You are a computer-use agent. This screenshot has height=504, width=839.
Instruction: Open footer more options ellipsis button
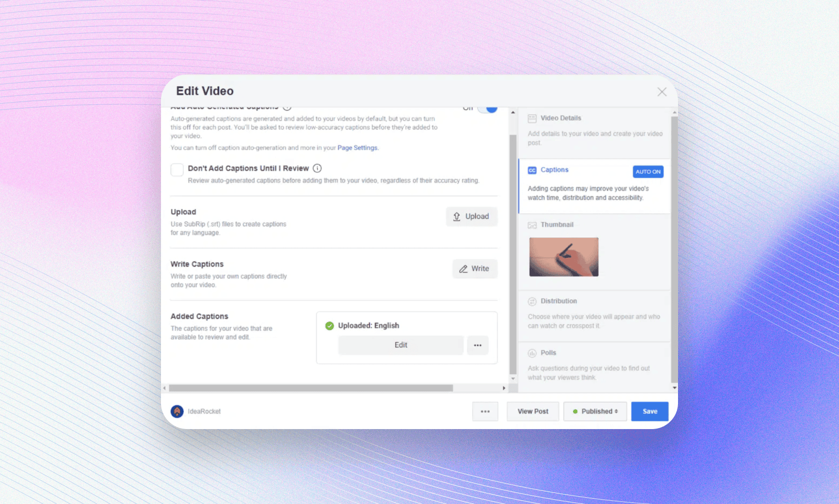pos(485,411)
